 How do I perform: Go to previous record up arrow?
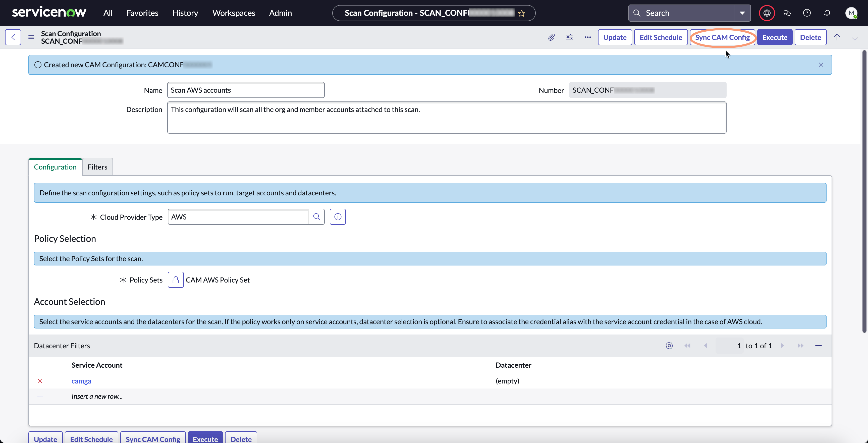click(837, 37)
